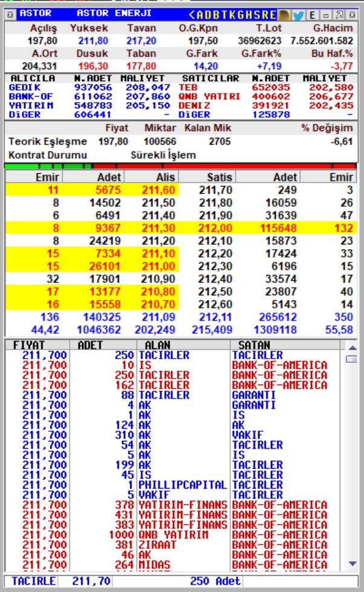Click trade row with buyer ZIRAAT
Viewport: 364px width, 592px height.
(174, 545)
